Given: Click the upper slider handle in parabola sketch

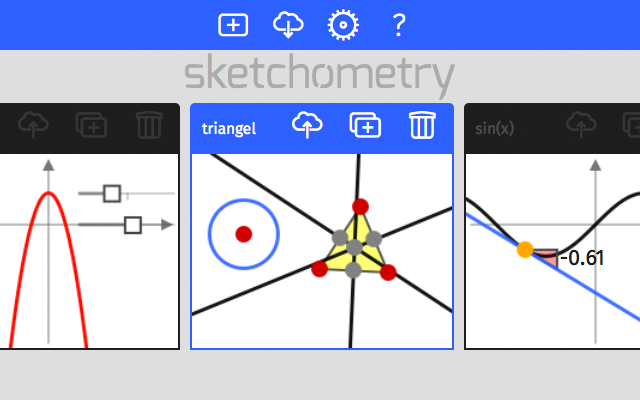Looking at the screenshot, I should pyautogui.click(x=112, y=193).
